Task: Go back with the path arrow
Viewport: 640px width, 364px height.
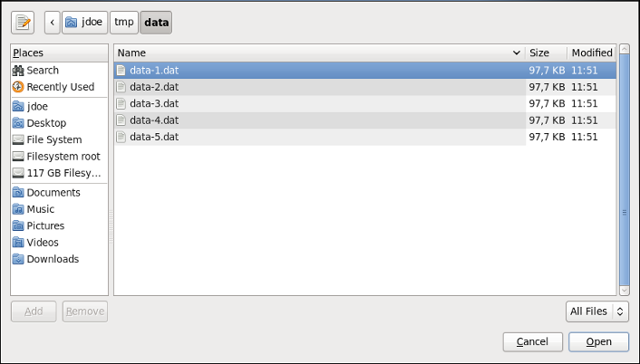Action: click(x=53, y=23)
